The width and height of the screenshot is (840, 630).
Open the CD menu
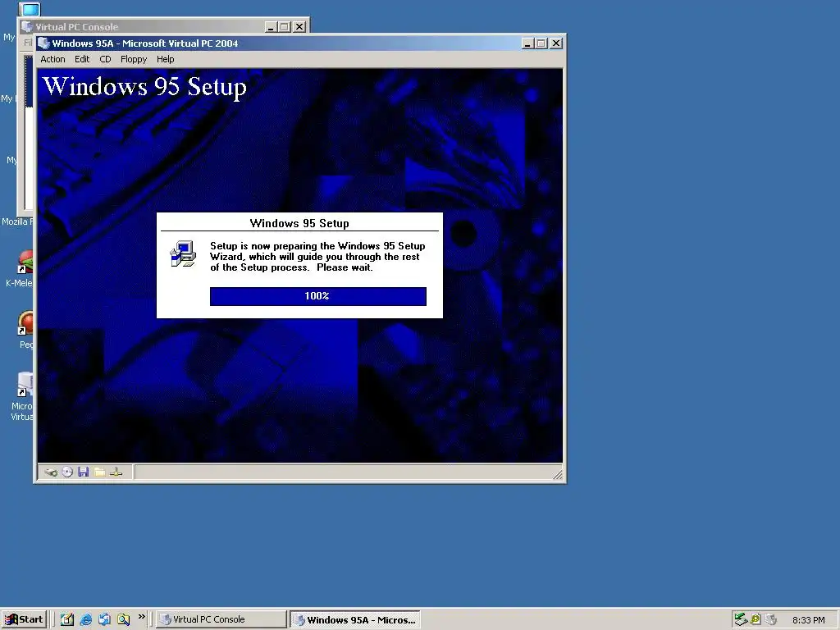[x=105, y=59]
